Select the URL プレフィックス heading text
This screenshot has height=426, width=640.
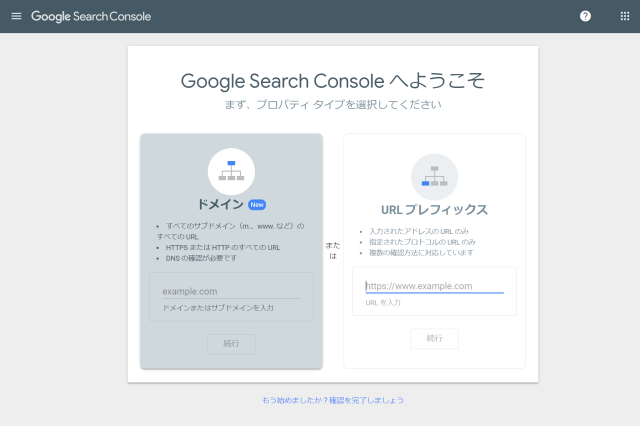coord(434,210)
